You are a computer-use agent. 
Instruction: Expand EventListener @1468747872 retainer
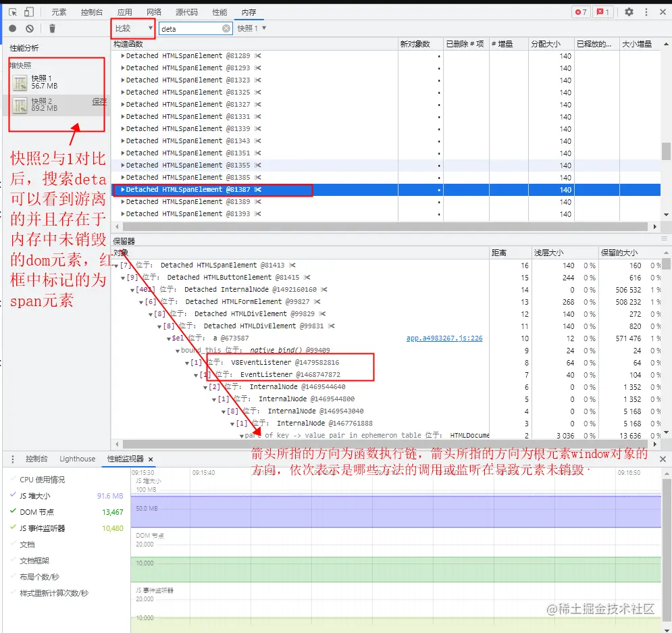[196, 375]
